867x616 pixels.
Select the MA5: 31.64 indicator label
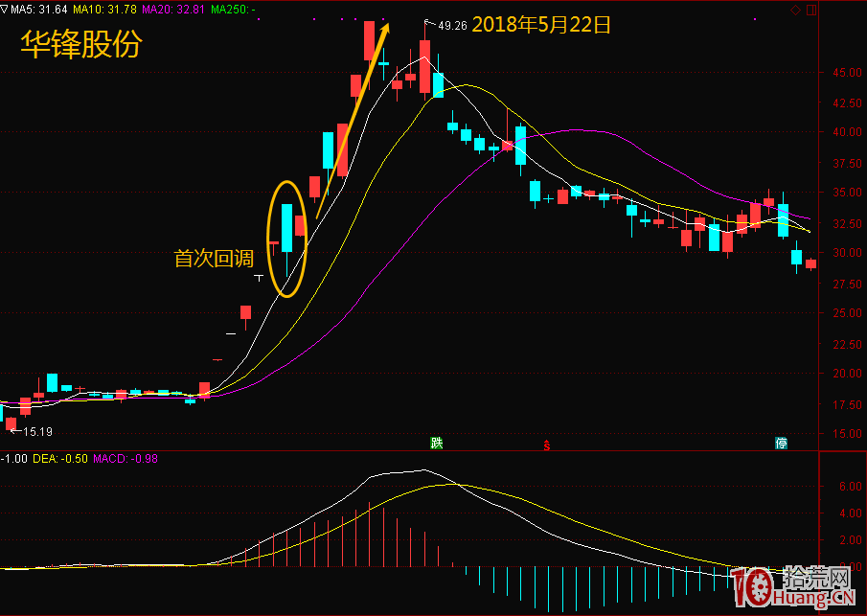(38, 10)
